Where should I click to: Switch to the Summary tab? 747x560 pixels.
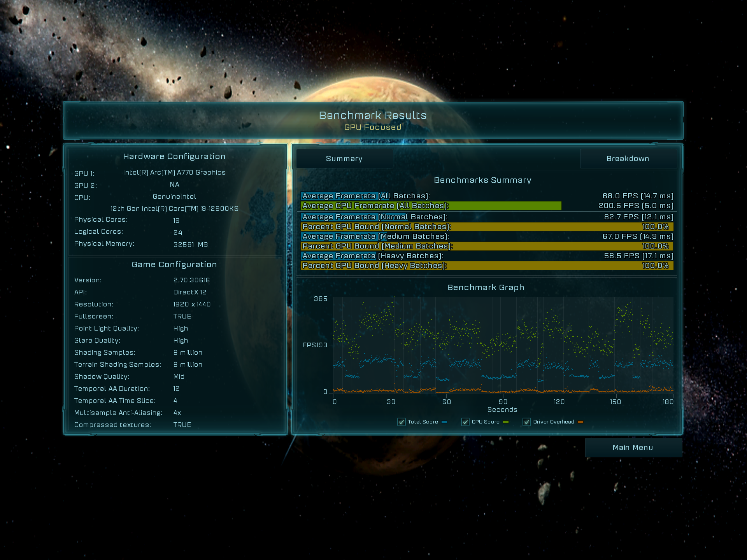(344, 159)
